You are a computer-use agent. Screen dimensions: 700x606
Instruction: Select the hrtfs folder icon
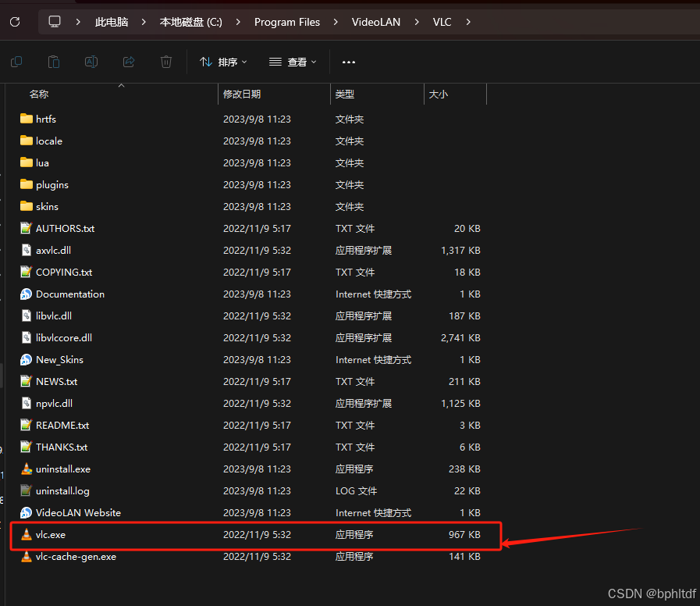27,119
